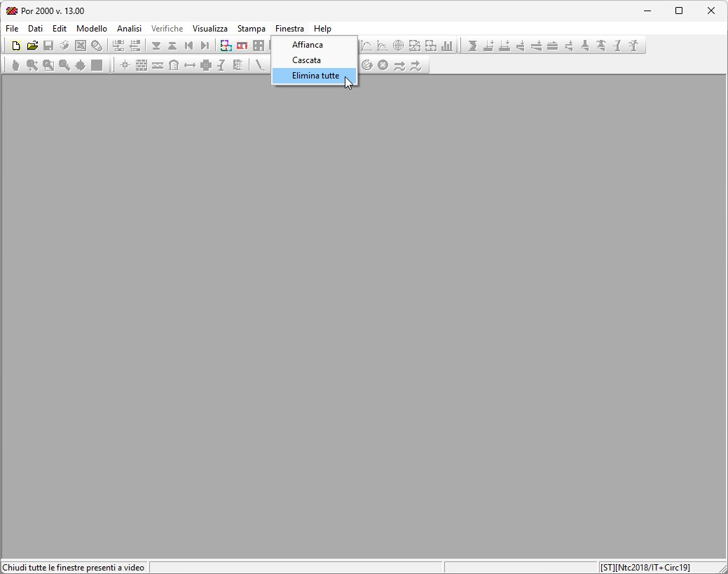
Task: Choose Affianca from the Finestra menu
Action: tap(308, 45)
